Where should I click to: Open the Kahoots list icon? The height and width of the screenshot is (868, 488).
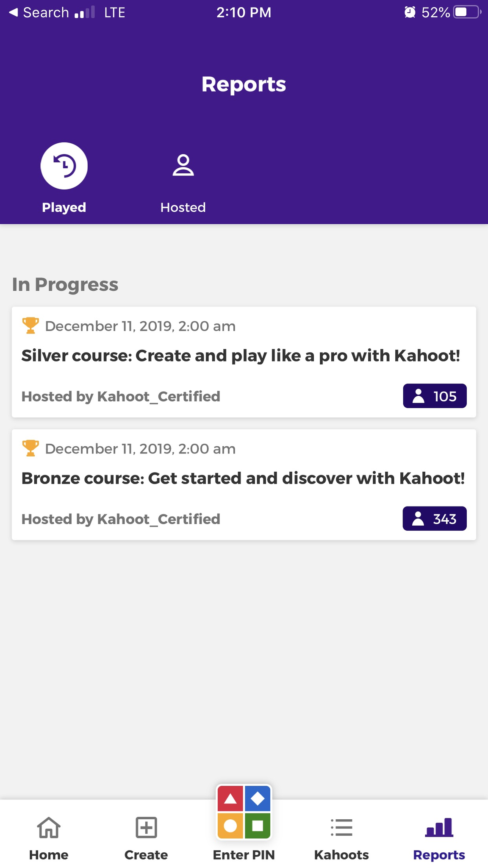click(341, 827)
